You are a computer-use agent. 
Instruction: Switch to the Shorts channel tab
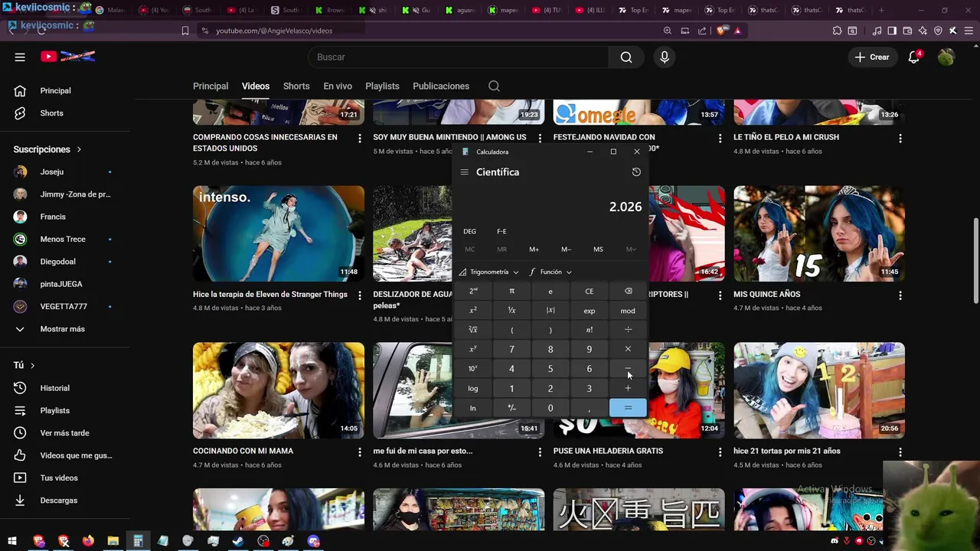coord(296,86)
